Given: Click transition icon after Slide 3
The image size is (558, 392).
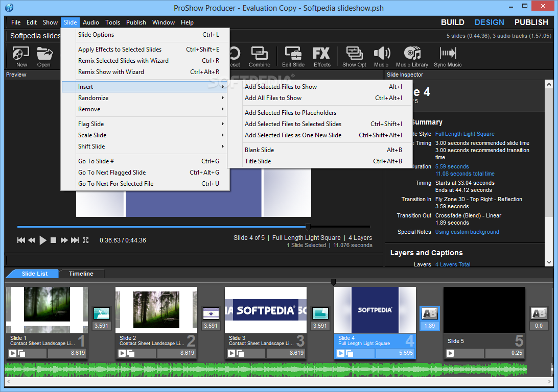Looking at the screenshot, I should (320, 313).
